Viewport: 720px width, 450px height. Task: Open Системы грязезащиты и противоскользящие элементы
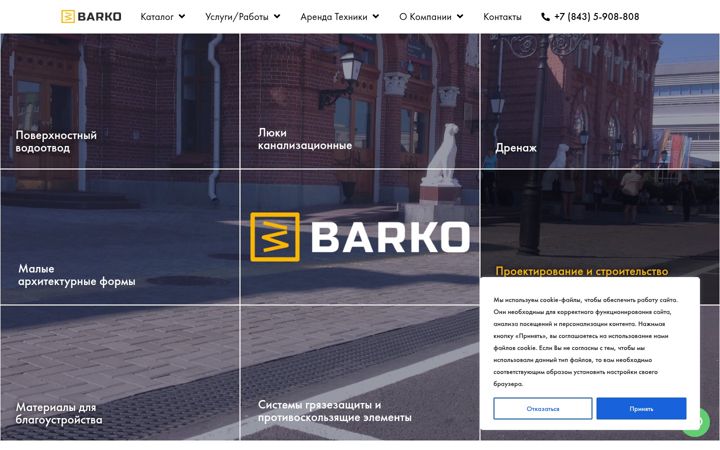334,411
